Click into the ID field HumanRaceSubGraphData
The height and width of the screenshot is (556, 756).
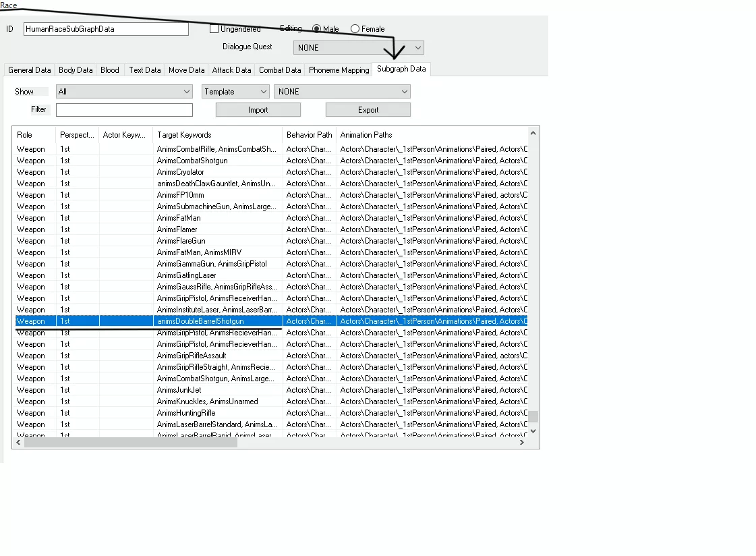pos(106,29)
